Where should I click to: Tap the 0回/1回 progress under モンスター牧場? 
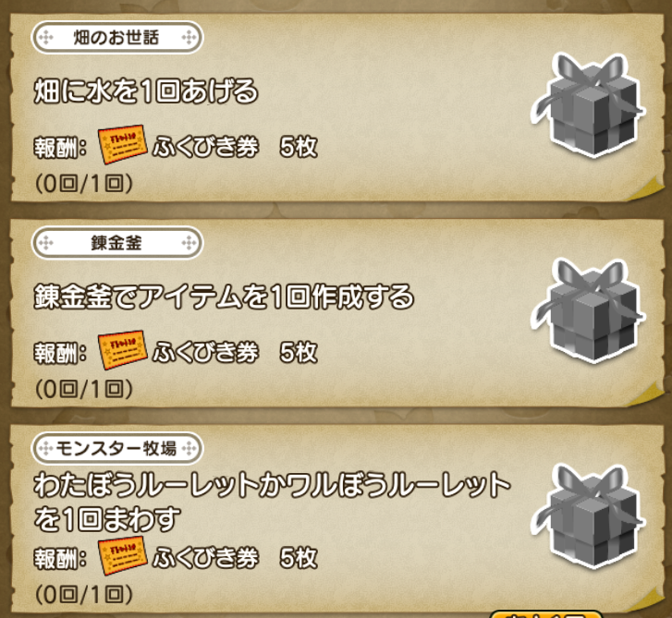[84, 595]
